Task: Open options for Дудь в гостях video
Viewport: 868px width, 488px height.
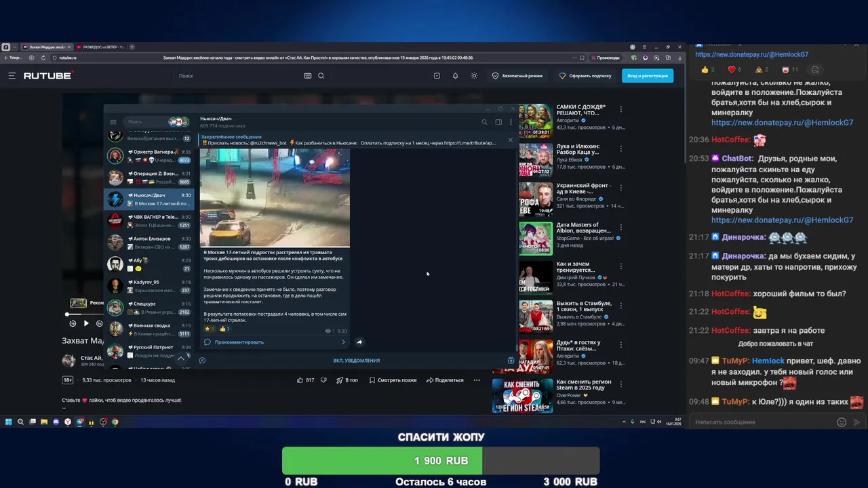Action: tap(620, 345)
